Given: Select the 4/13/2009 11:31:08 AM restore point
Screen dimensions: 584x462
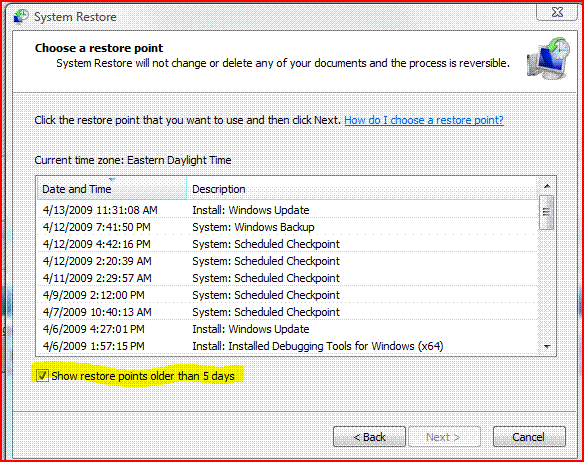Looking at the screenshot, I should (287, 210).
